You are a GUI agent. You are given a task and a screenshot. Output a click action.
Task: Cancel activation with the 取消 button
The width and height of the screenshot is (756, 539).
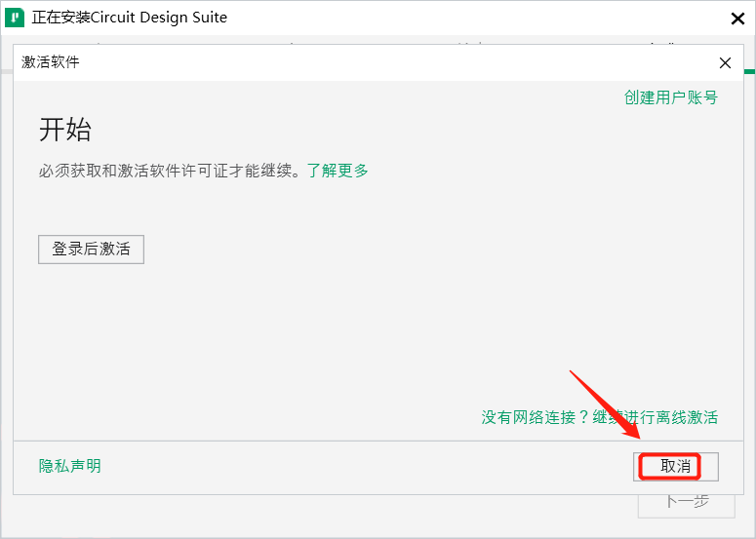[x=676, y=467]
